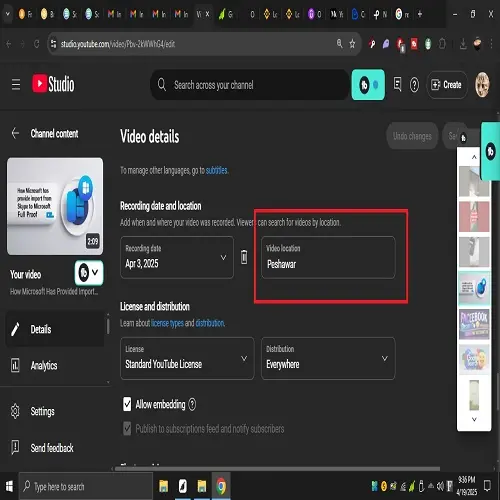Expand the Recording date dropdown
This screenshot has width=500, height=500.
pyautogui.click(x=177, y=257)
